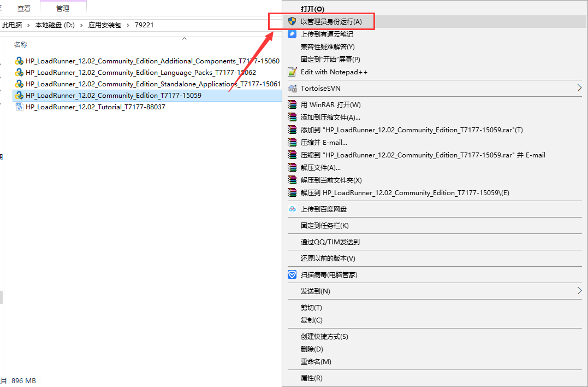Choose 通过QQ/TIM发送到
The image size is (588, 387).
click(435, 242)
